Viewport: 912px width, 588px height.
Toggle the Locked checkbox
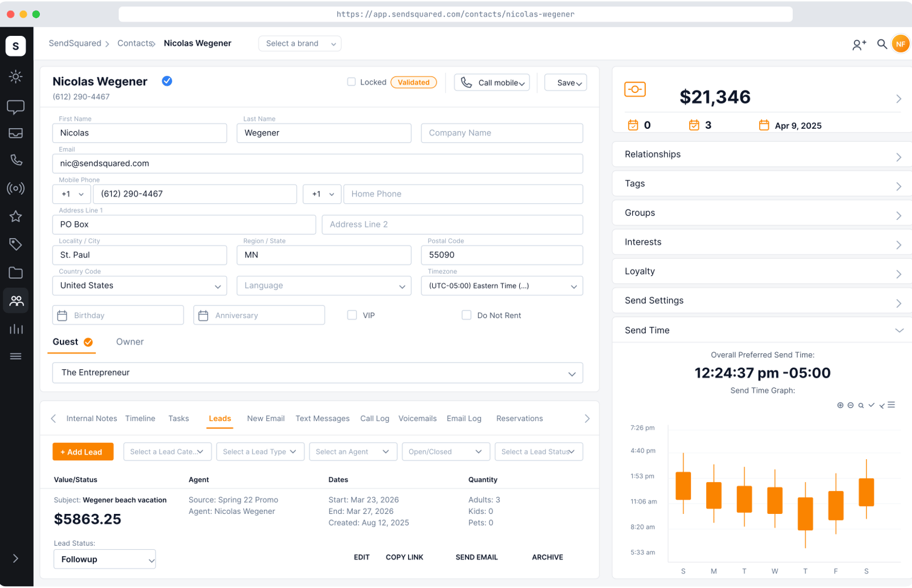pyautogui.click(x=352, y=82)
